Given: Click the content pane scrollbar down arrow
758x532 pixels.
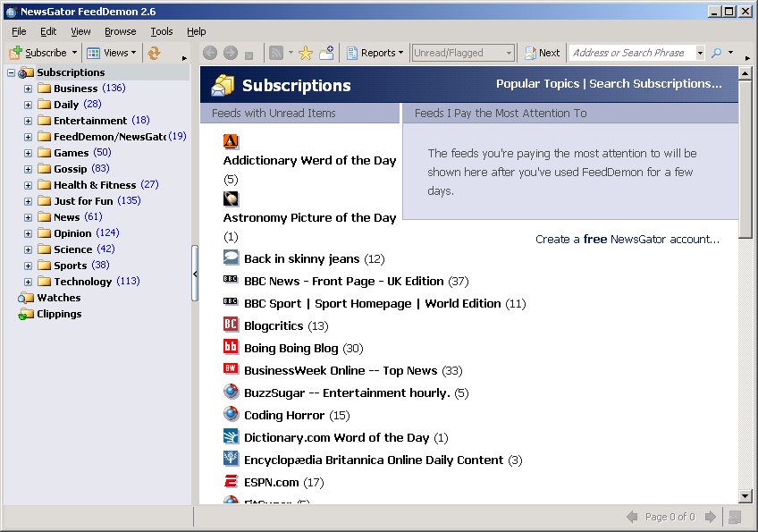Looking at the screenshot, I should click(745, 495).
